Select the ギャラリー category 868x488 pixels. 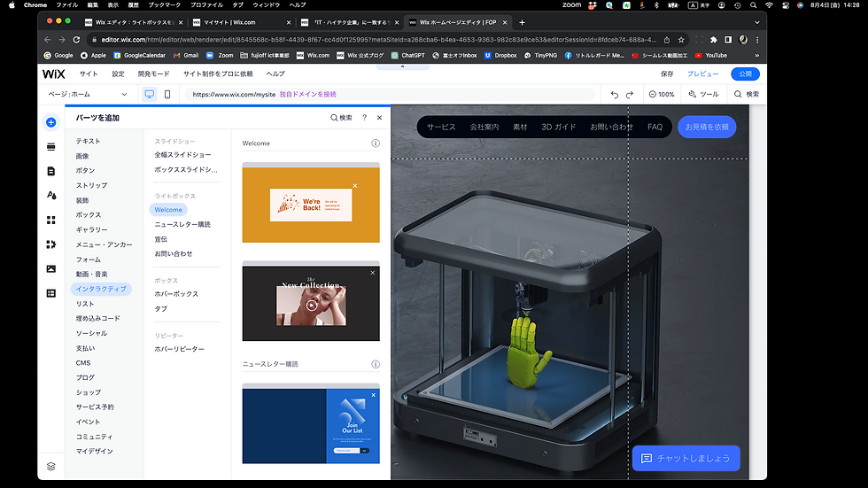[92, 229]
